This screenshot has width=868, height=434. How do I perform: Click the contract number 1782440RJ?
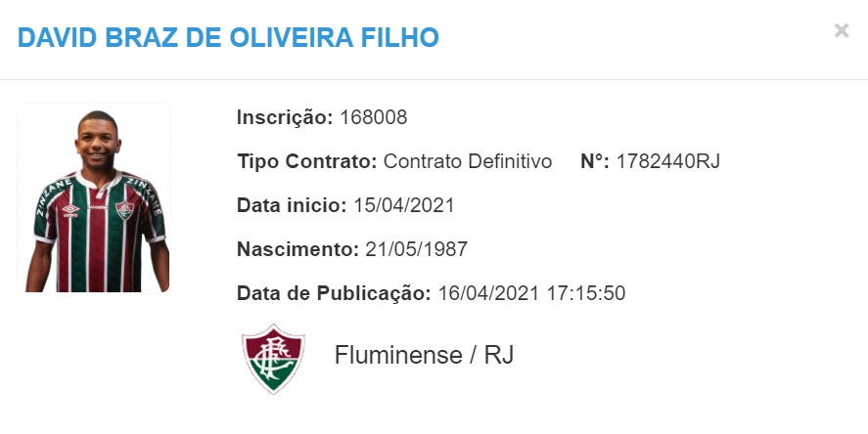(x=667, y=161)
